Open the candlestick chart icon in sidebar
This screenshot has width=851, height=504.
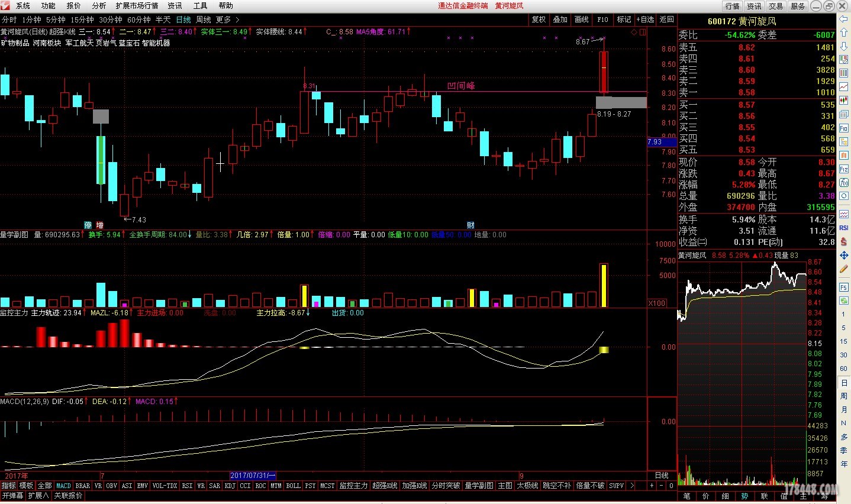844,99
